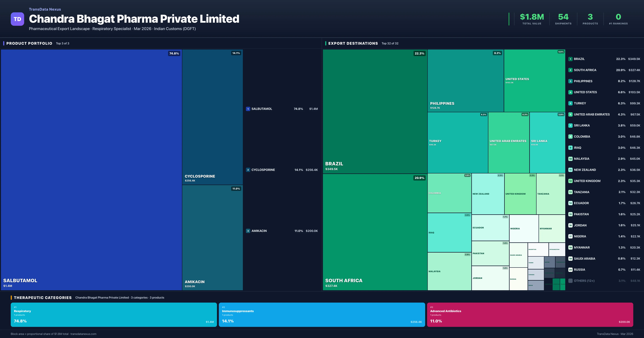Open the Respiratory category card
644x338 pixels.
tap(114, 315)
